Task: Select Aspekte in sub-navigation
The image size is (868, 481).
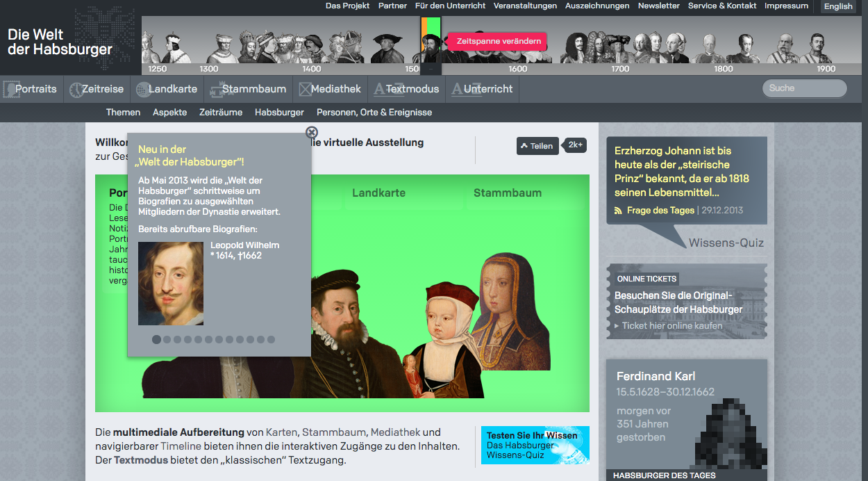Action: point(169,112)
